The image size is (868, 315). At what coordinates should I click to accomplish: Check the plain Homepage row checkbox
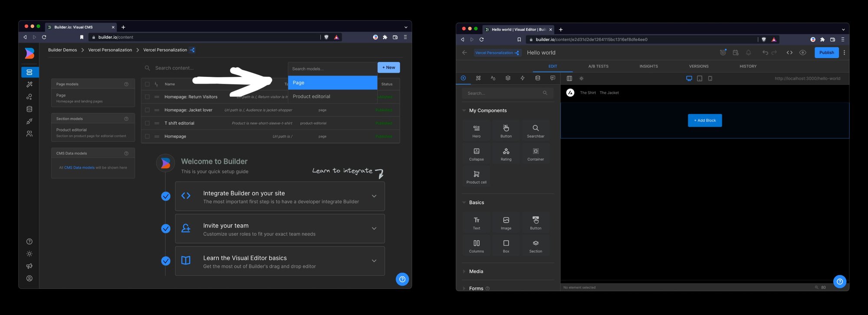point(147,136)
